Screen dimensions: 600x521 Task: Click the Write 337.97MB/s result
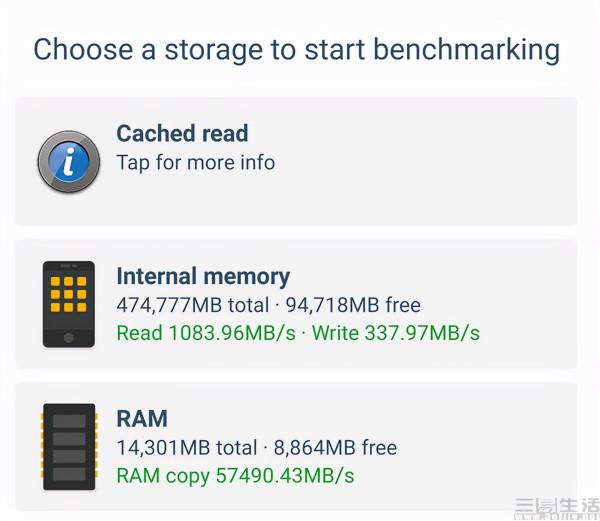click(396, 333)
